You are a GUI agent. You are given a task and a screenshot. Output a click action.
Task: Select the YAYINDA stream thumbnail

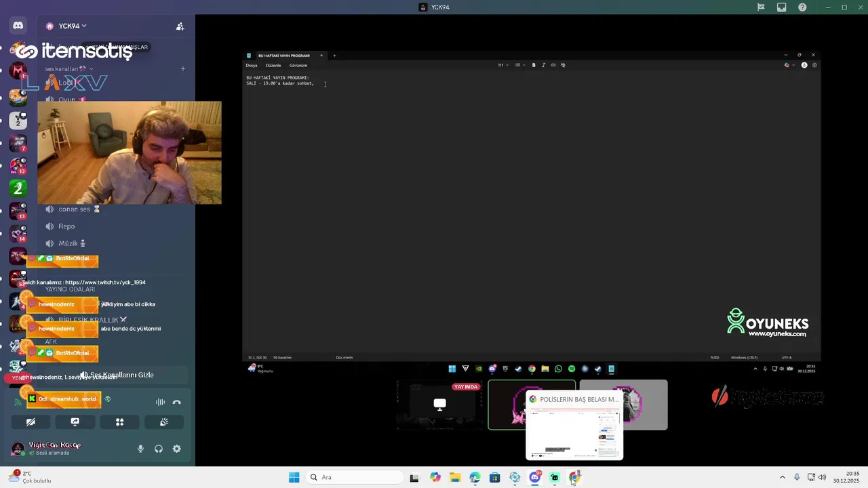(x=439, y=405)
